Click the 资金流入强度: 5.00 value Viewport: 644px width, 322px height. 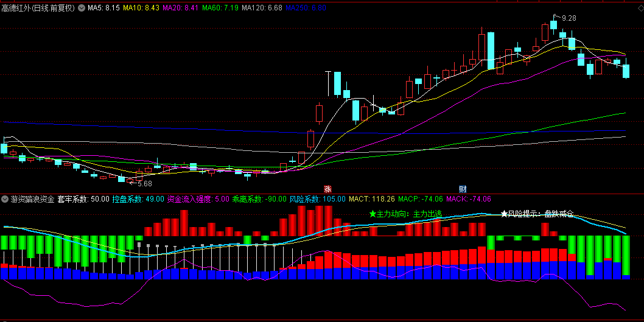pyautogui.click(x=198, y=199)
